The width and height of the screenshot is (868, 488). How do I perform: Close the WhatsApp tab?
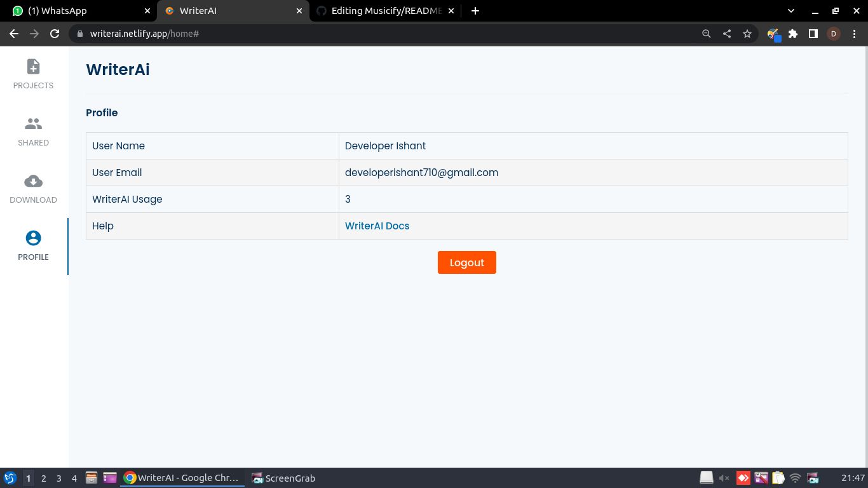[147, 11]
